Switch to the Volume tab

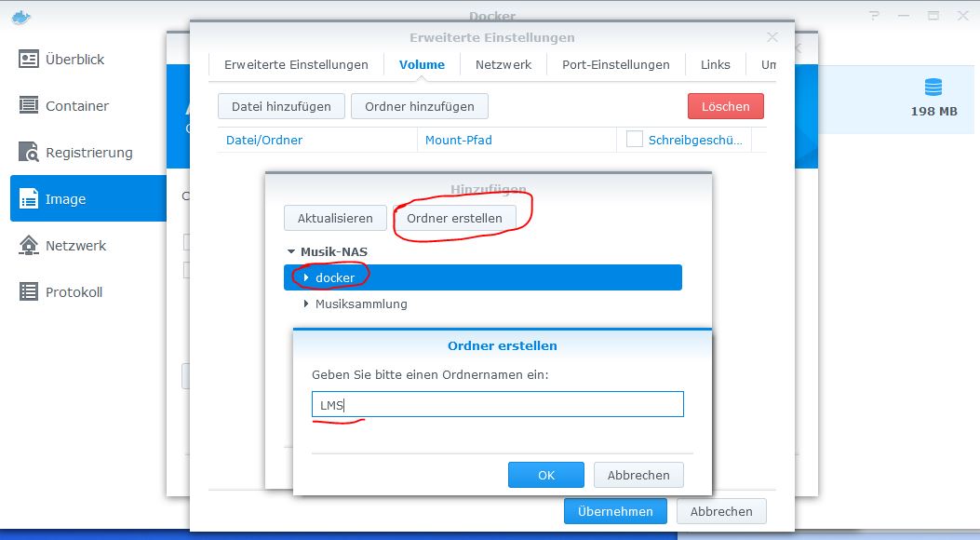[x=422, y=64]
